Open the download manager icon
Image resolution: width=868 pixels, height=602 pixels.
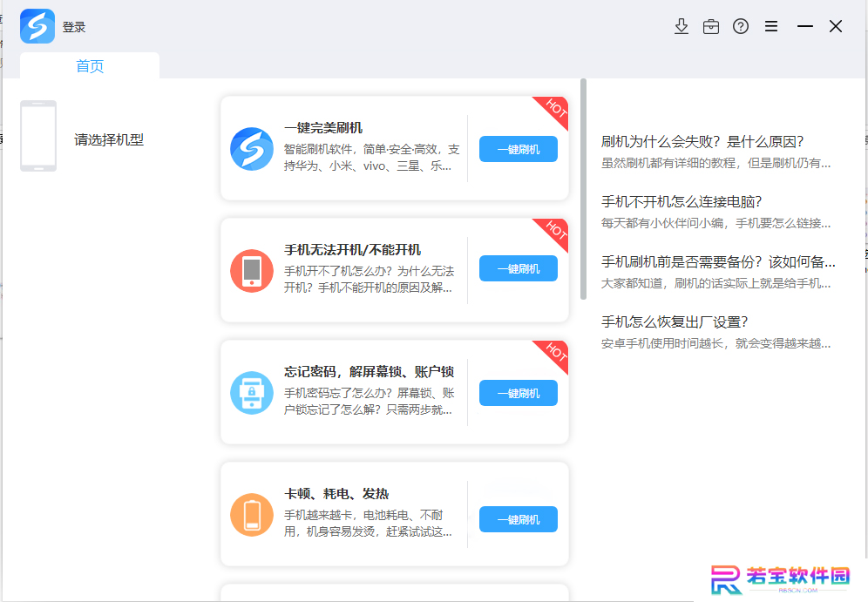tap(682, 26)
